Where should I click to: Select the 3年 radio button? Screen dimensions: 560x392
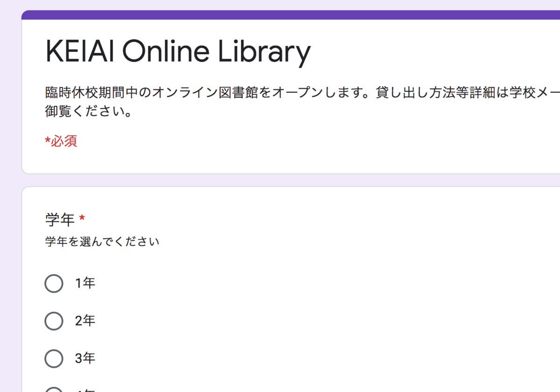click(54, 358)
